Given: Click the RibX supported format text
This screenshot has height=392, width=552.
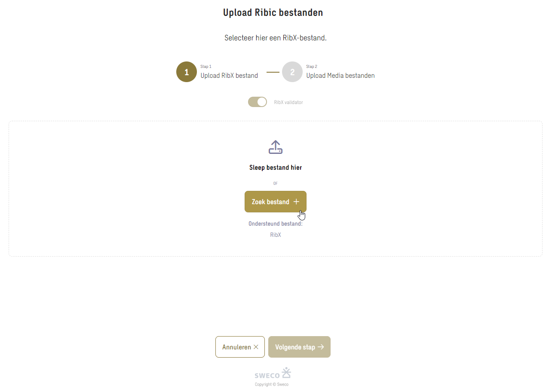Looking at the screenshot, I should [x=276, y=235].
